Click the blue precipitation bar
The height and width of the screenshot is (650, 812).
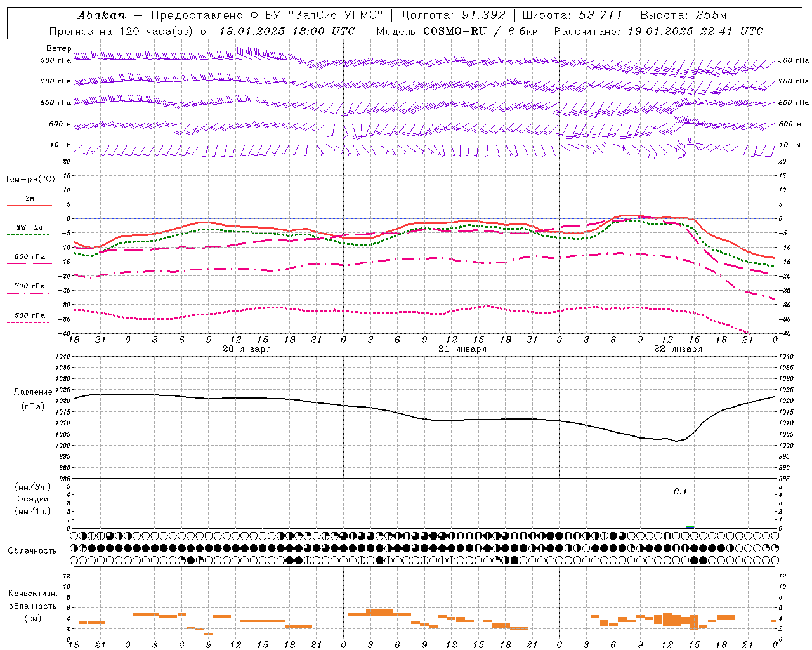(690, 527)
